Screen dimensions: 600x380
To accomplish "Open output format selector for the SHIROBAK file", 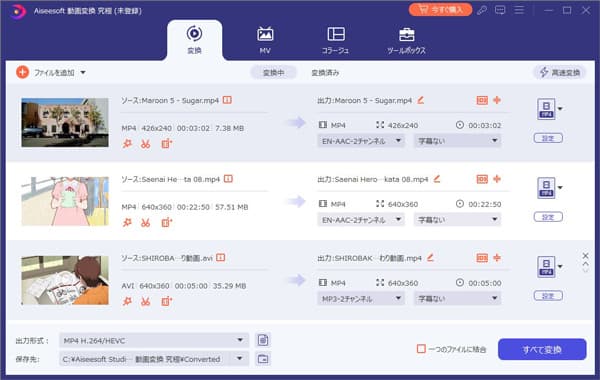I will pyautogui.click(x=550, y=267).
